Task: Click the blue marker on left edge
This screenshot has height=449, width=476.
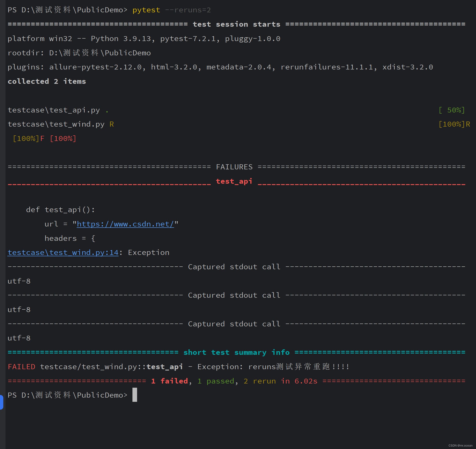Action: (2, 402)
